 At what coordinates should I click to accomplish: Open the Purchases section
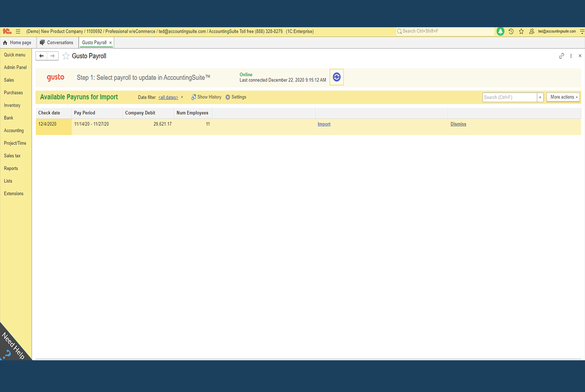click(x=14, y=93)
